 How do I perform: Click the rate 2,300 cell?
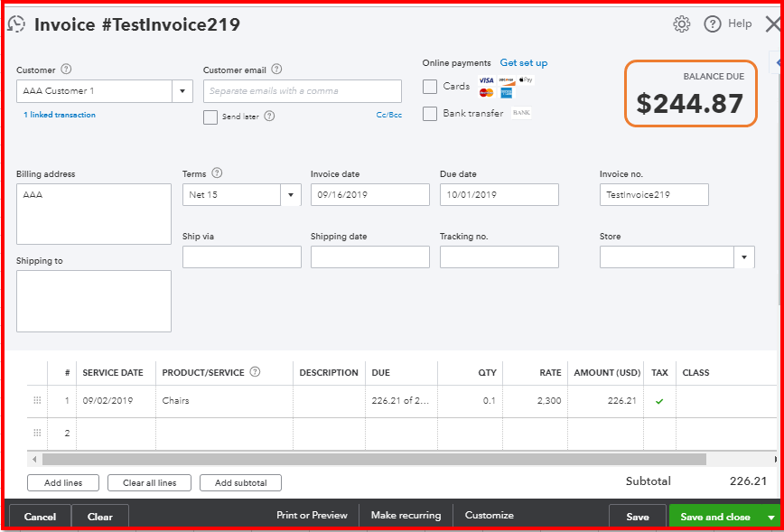coord(535,401)
